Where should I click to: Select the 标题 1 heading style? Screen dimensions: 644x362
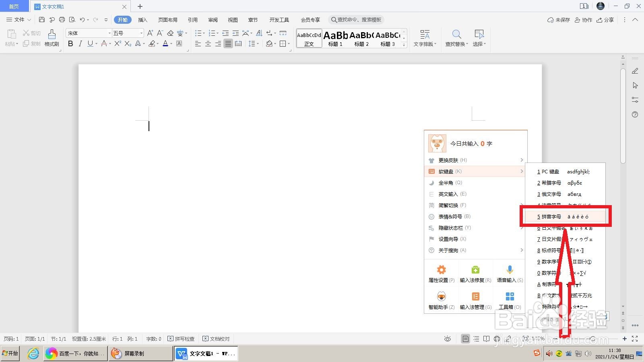tap(335, 39)
